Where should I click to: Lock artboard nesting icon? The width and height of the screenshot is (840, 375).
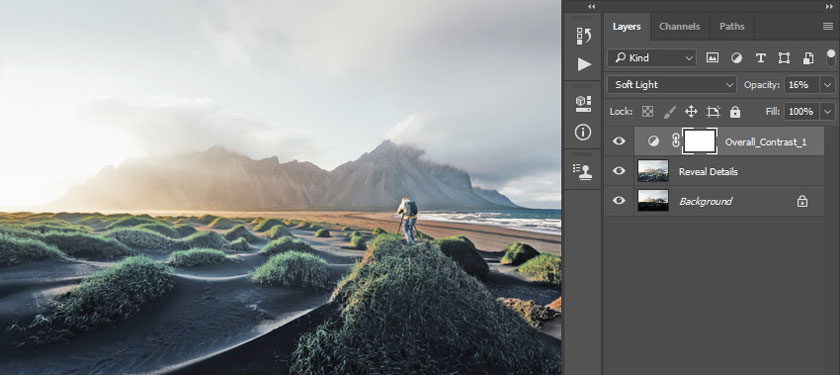(713, 111)
